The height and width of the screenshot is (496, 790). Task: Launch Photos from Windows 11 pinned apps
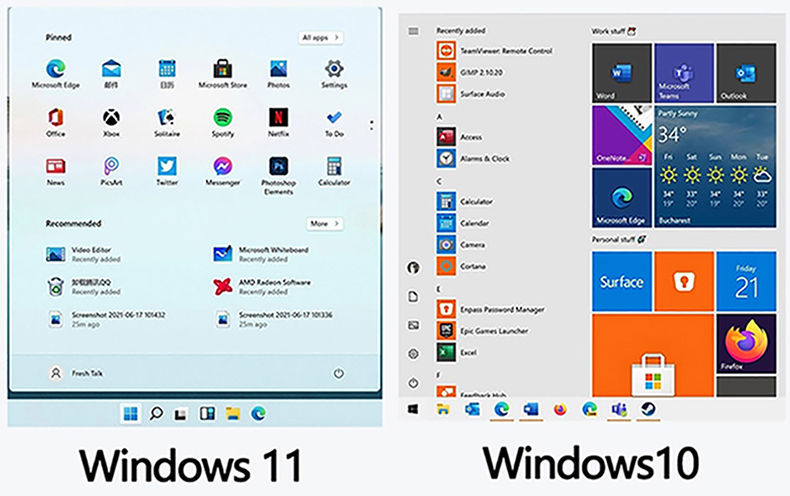point(278,74)
